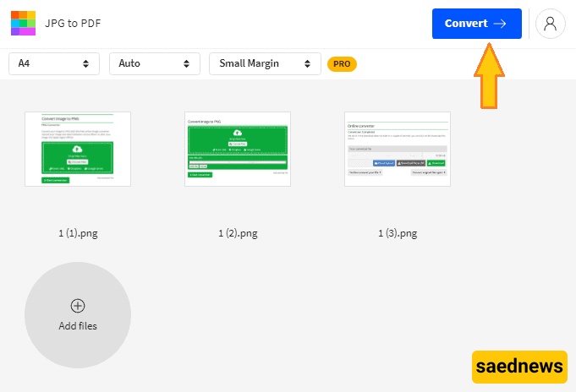Expand the Auto orientation dropdown
The width and height of the screenshot is (576, 392).
point(154,63)
